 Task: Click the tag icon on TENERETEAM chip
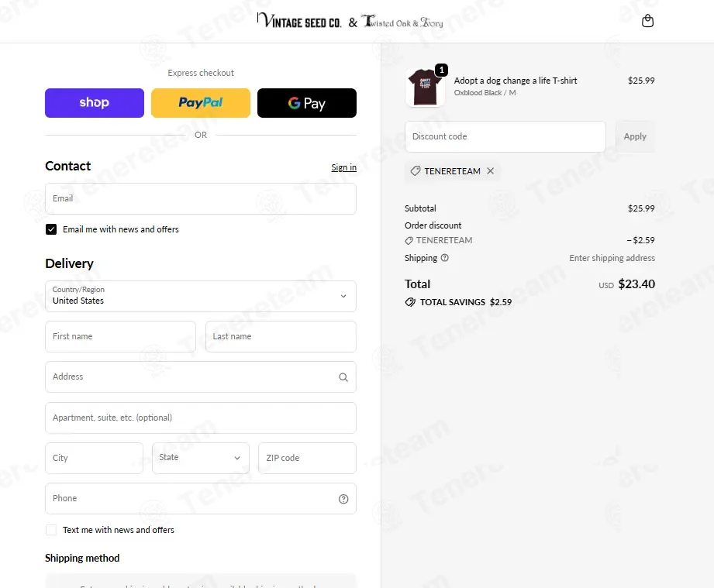click(x=416, y=171)
